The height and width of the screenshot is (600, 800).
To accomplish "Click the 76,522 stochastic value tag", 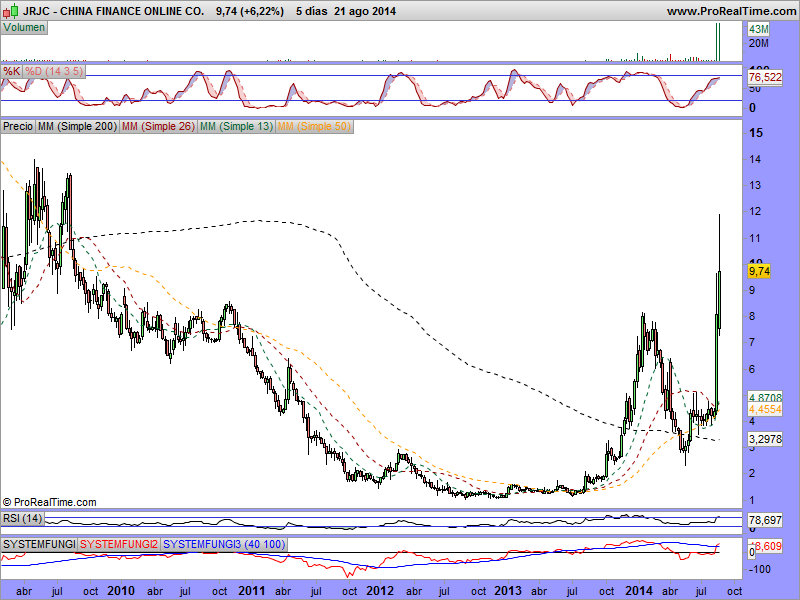I will point(765,77).
